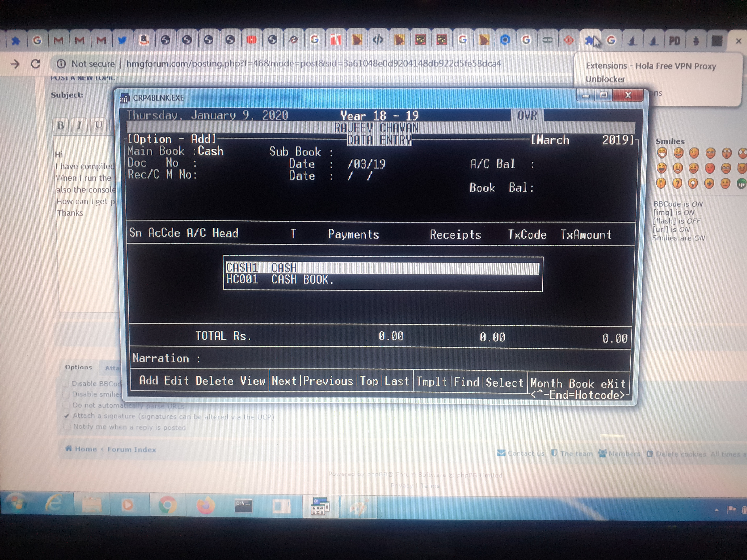Choose Book in the console menu
Image resolution: width=747 pixels, height=560 pixels.
581,384
